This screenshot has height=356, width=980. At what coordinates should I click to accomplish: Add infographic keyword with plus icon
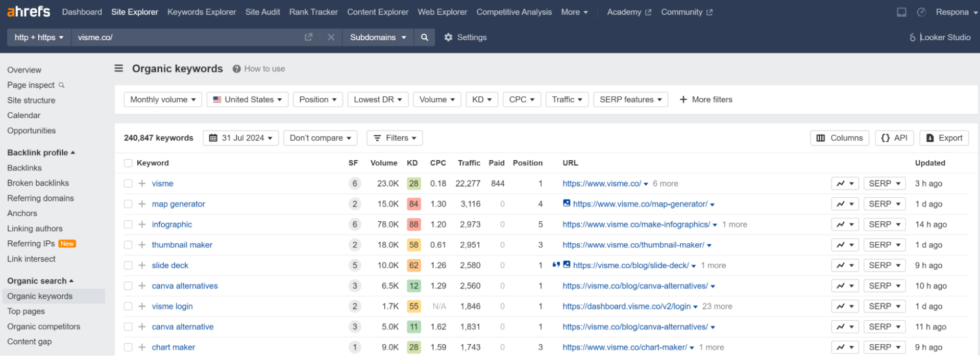pyautogui.click(x=142, y=224)
